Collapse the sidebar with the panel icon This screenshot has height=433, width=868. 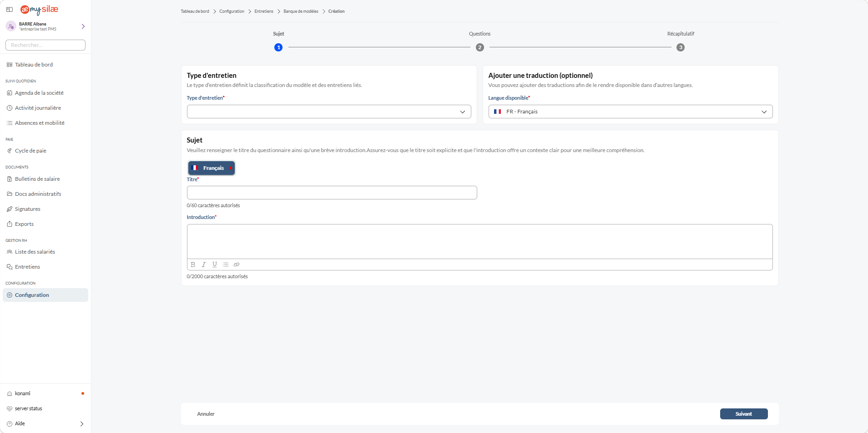10,10
